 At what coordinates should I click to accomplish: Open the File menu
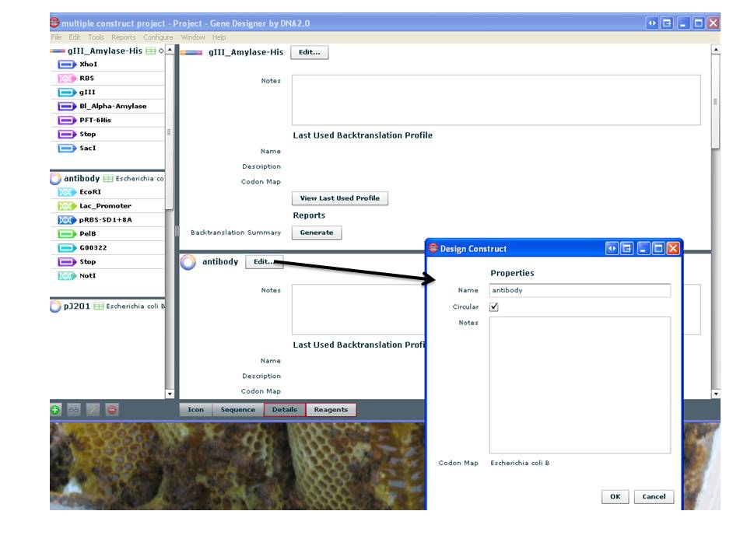pos(56,37)
